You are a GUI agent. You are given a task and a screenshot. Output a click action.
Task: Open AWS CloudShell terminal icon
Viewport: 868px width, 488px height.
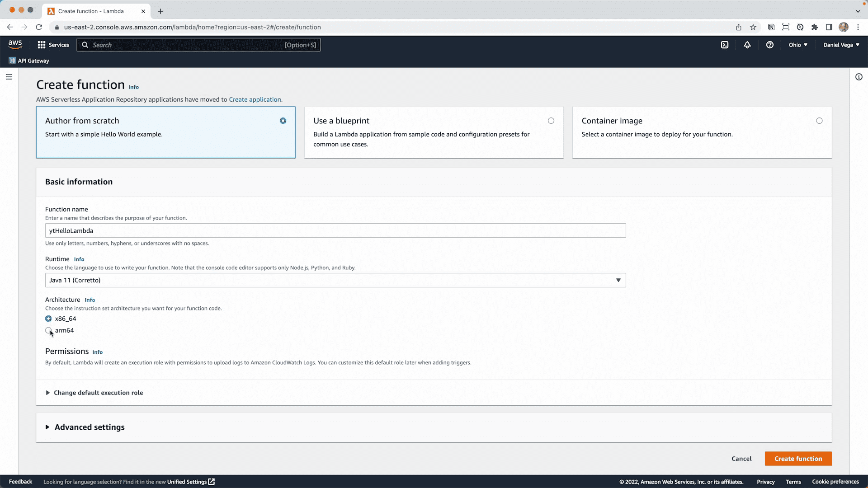click(x=725, y=45)
